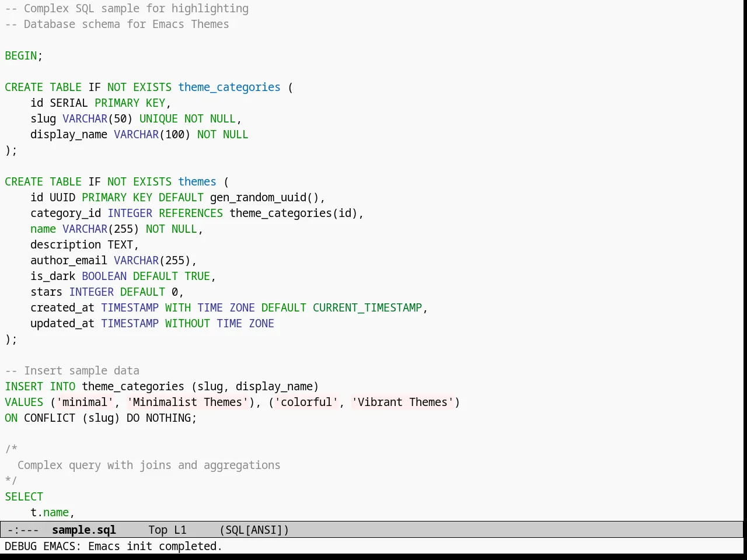Screen dimensions: 747x560
Task: Click the CONFLICT word in ON CONFLICT line
Action: [x=50, y=418]
